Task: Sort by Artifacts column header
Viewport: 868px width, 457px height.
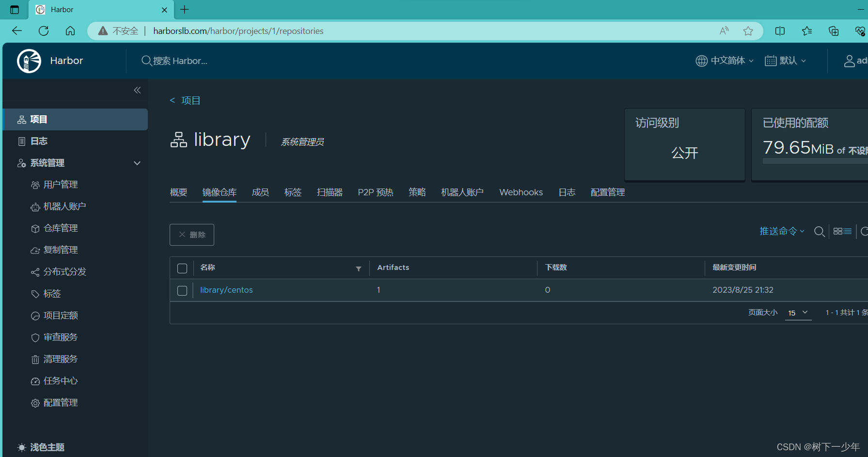Action: point(393,268)
